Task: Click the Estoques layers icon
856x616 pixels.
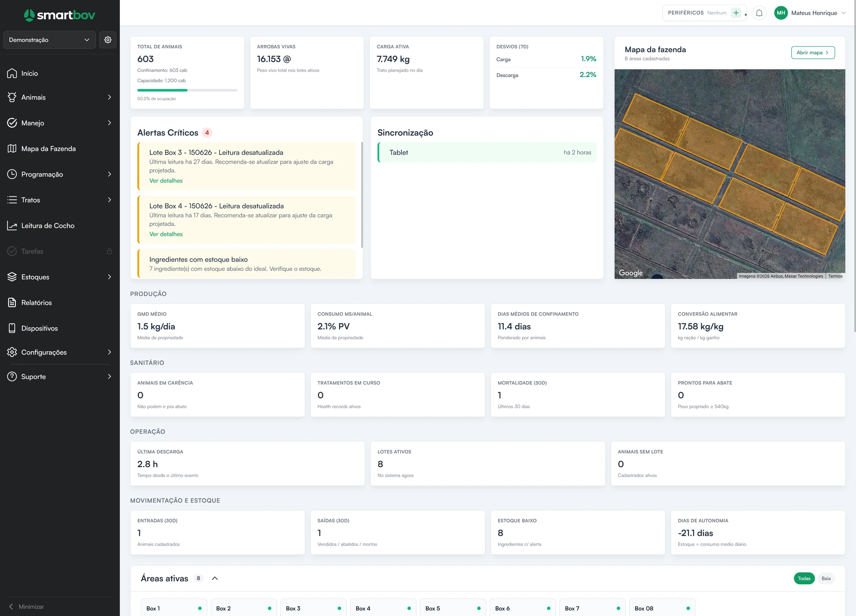Action: point(12,277)
